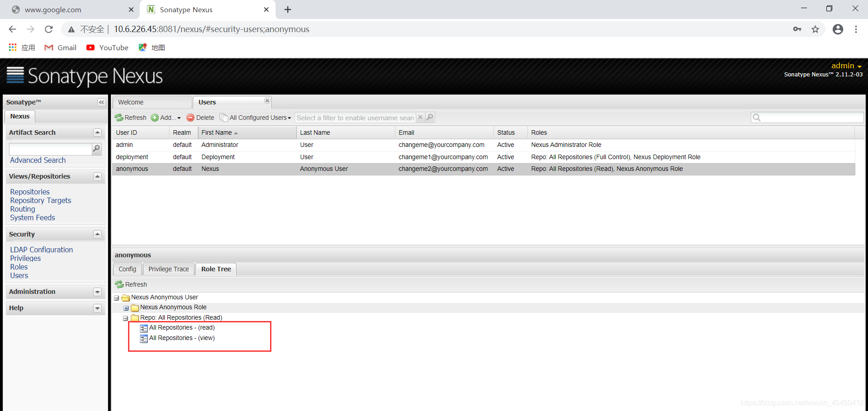This screenshot has height=411, width=868.
Task: Collapse the Views/Repositories section
Action: click(x=97, y=176)
